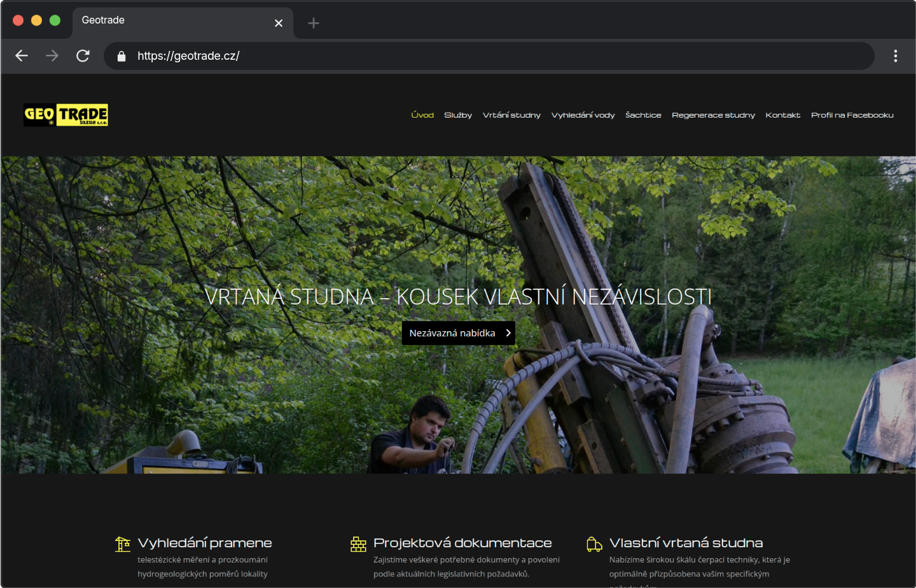Navigate to Vrtání studny page
Image resolution: width=916 pixels, height=588 pixels.
click(511, 115)
